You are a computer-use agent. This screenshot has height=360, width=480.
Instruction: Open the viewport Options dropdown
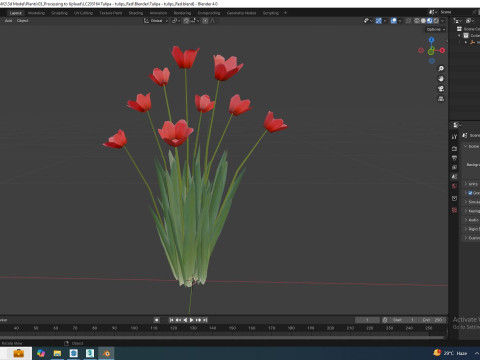[x=436, y=29]
